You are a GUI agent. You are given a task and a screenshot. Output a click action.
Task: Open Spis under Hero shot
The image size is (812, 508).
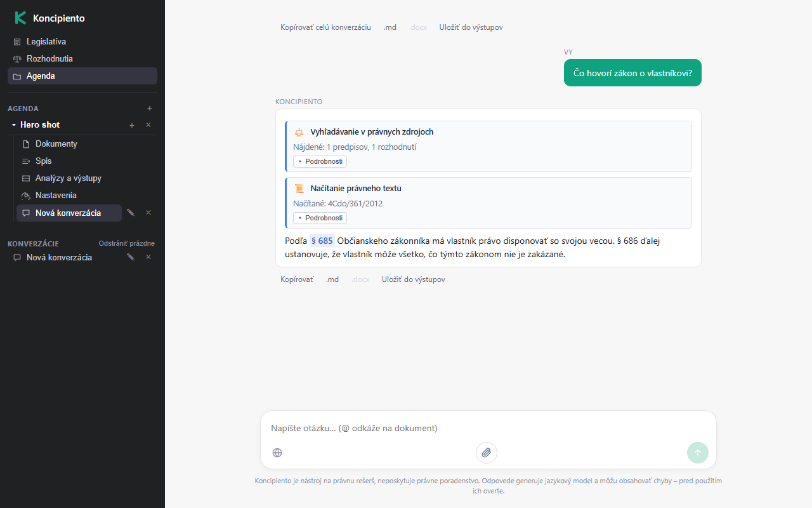coord(87,161)
